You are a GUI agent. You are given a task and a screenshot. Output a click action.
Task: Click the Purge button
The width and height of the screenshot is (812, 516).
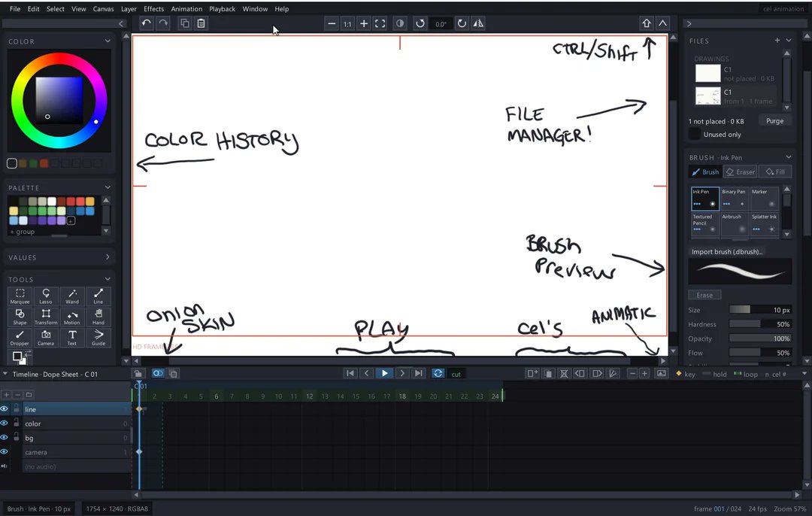[x=774, y=120]
